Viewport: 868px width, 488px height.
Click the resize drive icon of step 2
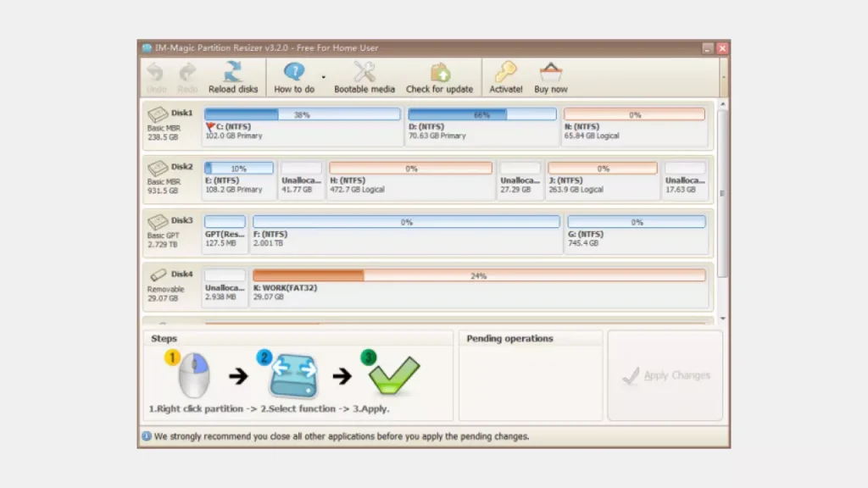tap(293, 375)
